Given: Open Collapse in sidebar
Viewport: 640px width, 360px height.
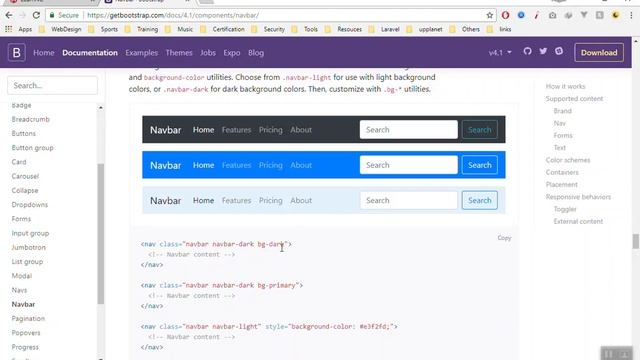Looking at the screenshot, I should pyautogui.click(x=25, y=191).
